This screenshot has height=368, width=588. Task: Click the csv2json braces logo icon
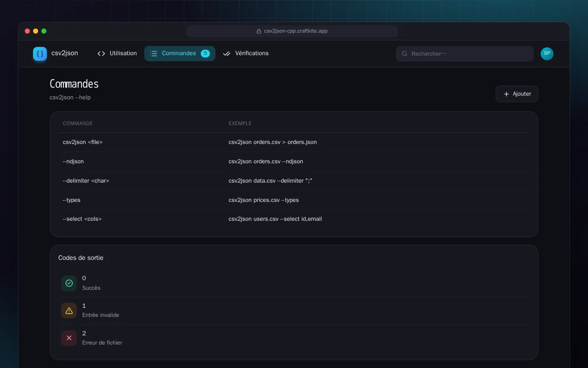coord(40,54)
